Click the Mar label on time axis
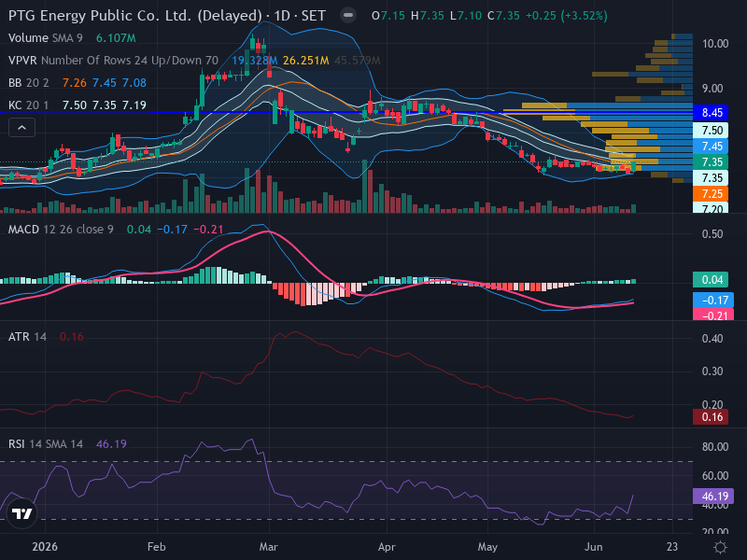 (x=268, y=547)
